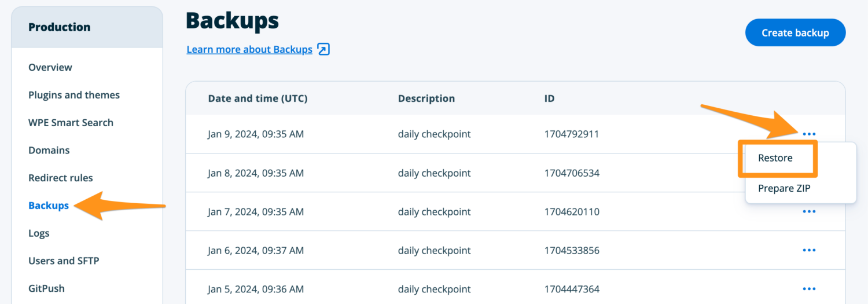Select Redirect rules in the sidebar
The width and height of the screenshot is (868, 304).
[x=61, y=178]
